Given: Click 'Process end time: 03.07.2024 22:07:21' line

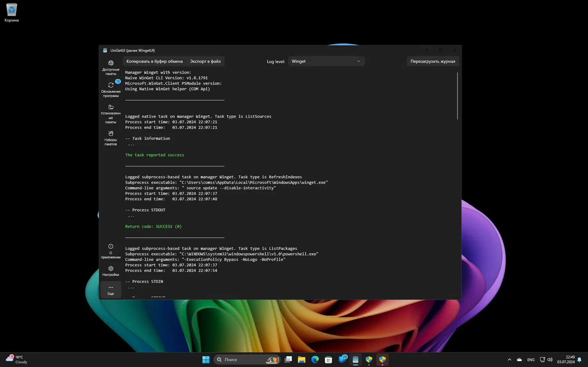Looking at the screenshot, I should (x=171, y=127).
